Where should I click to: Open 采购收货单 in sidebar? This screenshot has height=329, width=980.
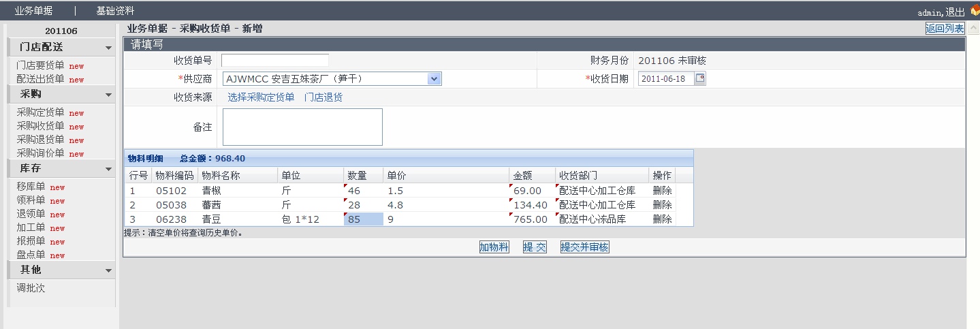(40, 126)
